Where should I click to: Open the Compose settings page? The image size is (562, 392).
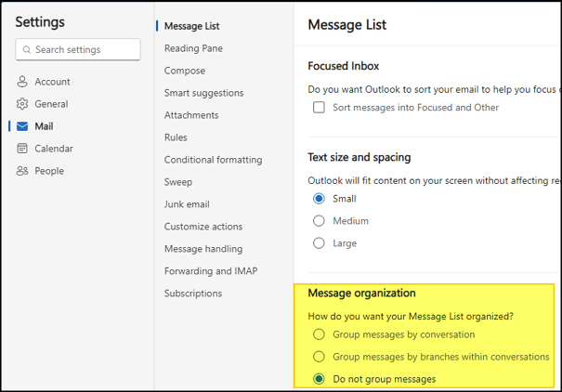tap(185, 71)
